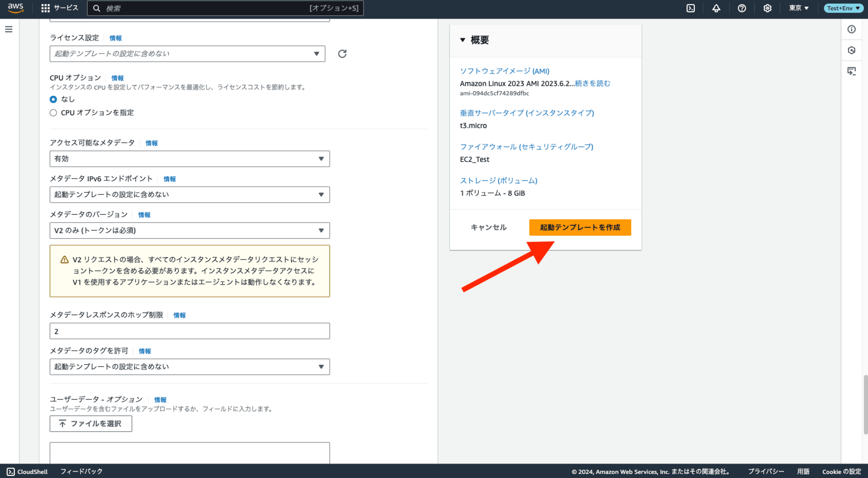Click the フィードバック footer link
This screenshot has height=478, width=868.
point(81,471)
